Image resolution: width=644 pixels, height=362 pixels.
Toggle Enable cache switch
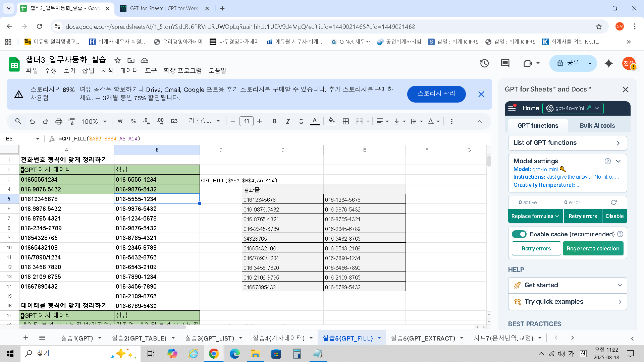pyautogui.click(x=519, y=234)
